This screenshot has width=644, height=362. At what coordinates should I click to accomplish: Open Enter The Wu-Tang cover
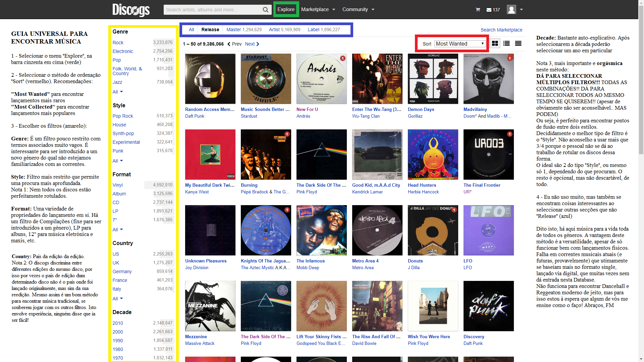[377, 79]
